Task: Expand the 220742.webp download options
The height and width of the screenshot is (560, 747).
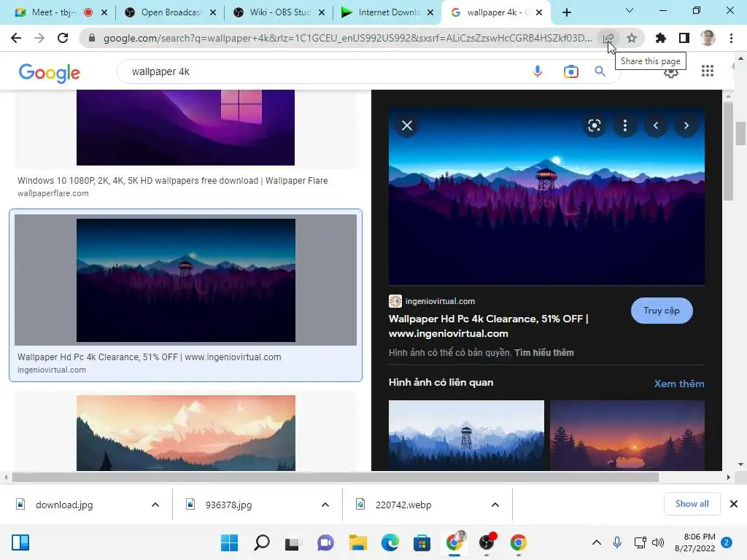Action: pos(495,505)
